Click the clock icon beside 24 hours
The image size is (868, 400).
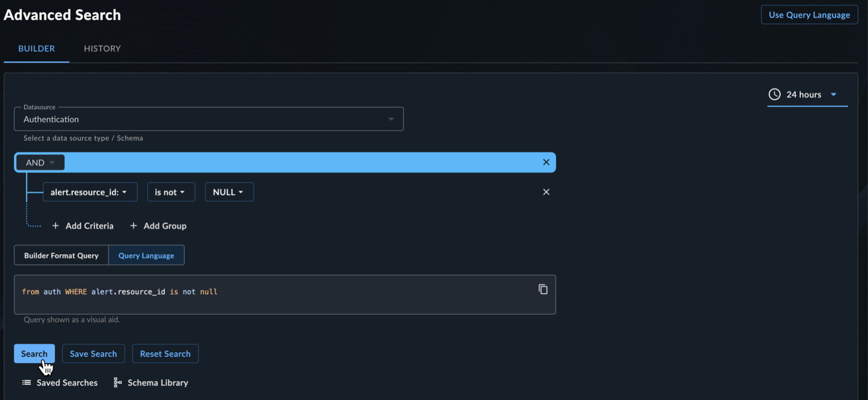pyautogui.click(x=775, y=94)
